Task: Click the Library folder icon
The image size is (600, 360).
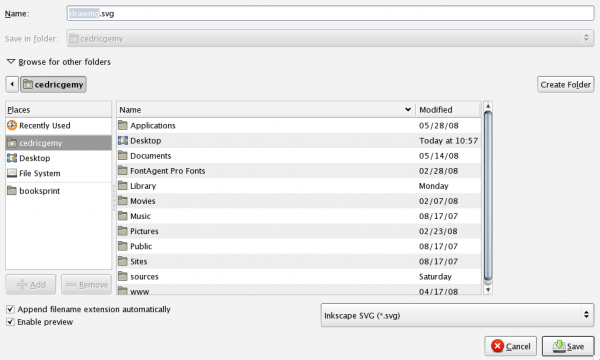Action: pyautogui.click(x=122, y=186)
